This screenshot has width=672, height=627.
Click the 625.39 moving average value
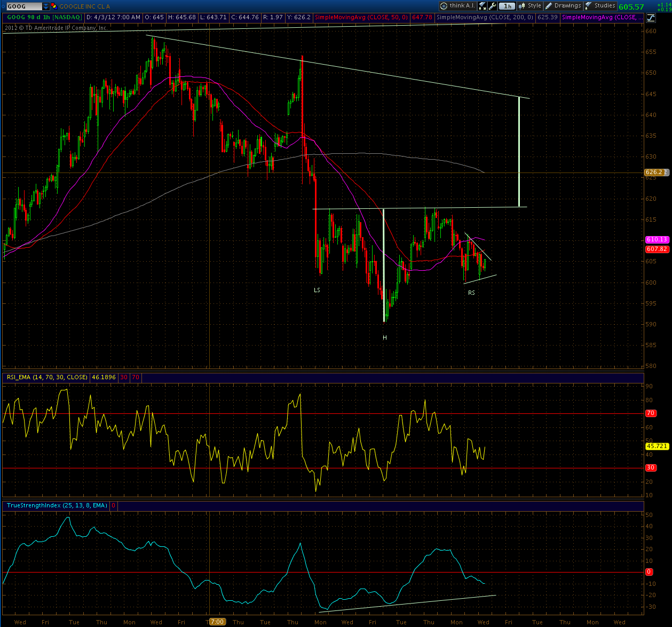[548, 18]
